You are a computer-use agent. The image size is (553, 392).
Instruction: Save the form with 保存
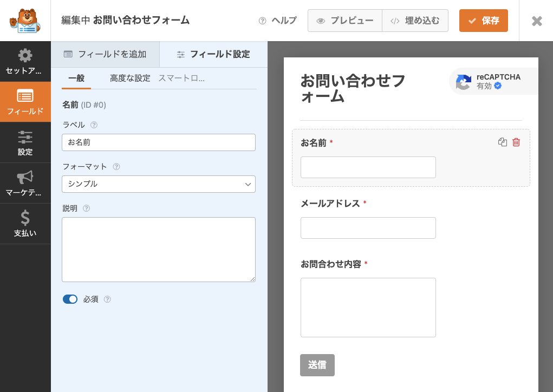click(484, 21)
